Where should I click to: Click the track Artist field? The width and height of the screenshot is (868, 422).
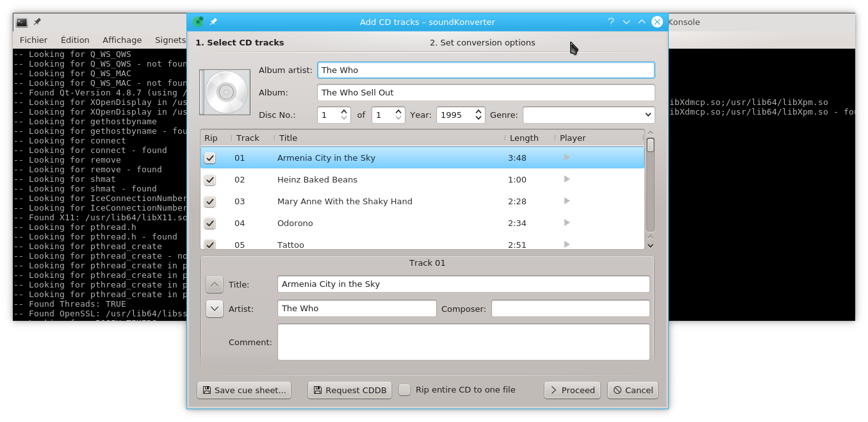point(357,309)
